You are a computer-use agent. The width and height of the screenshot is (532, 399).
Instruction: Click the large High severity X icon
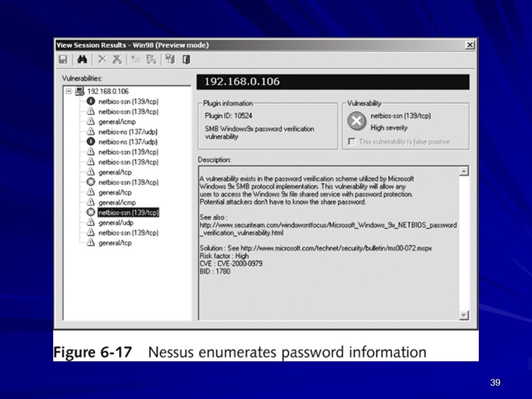click(356, 121)
